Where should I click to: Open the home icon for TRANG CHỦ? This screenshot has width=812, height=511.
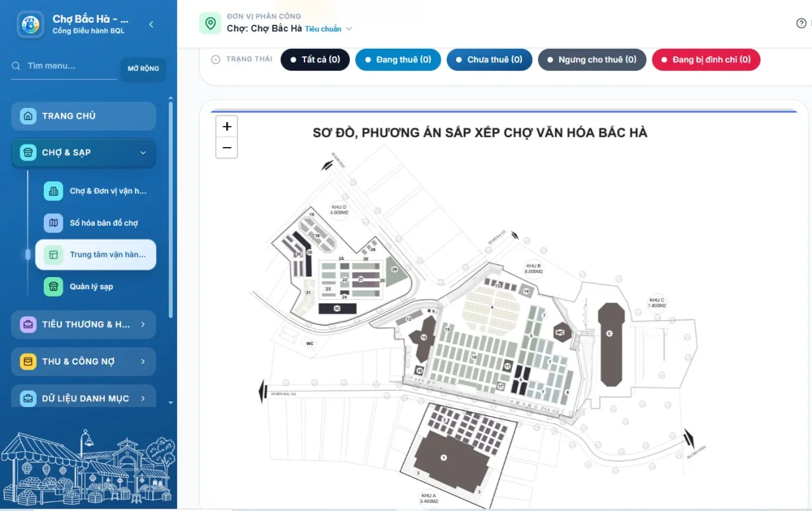[x=28, y=116]
